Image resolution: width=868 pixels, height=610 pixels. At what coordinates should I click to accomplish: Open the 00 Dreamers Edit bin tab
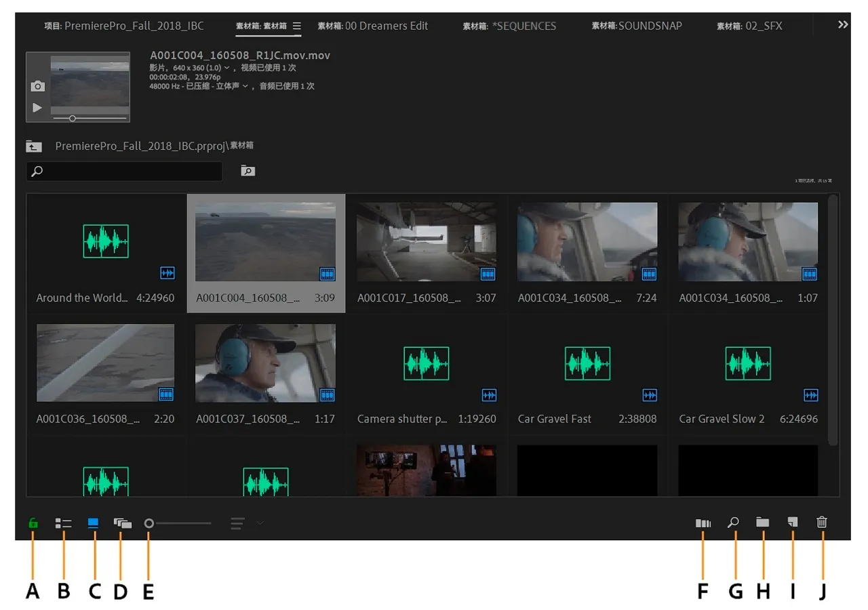(x=373, y=26)
